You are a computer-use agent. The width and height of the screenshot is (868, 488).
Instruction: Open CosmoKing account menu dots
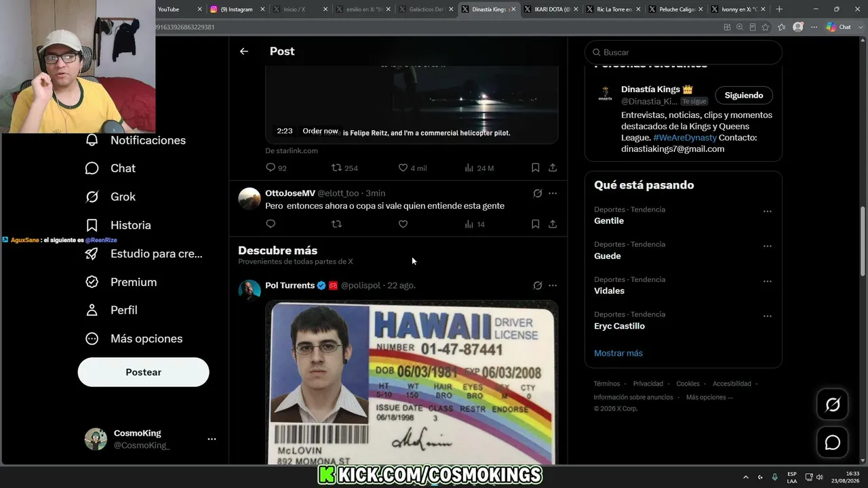click(212, 439)
